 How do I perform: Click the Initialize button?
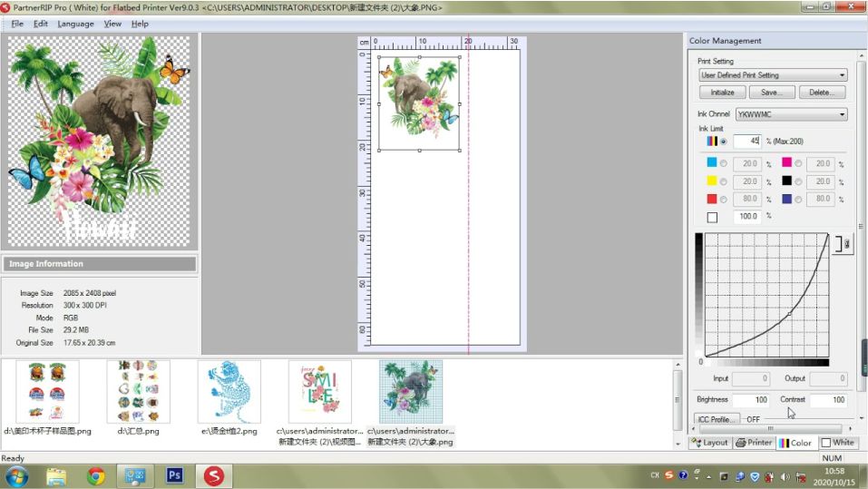click(x=722, y=93)
